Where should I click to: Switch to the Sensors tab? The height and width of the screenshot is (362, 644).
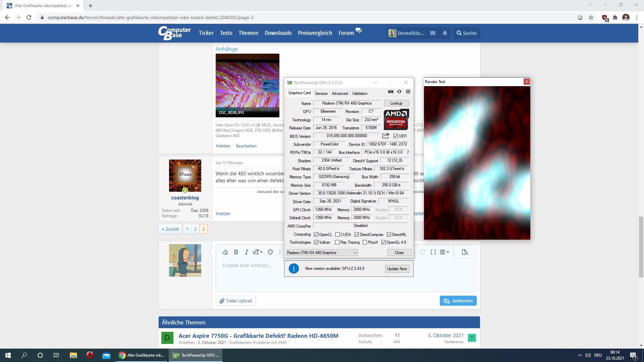[321, 94]
